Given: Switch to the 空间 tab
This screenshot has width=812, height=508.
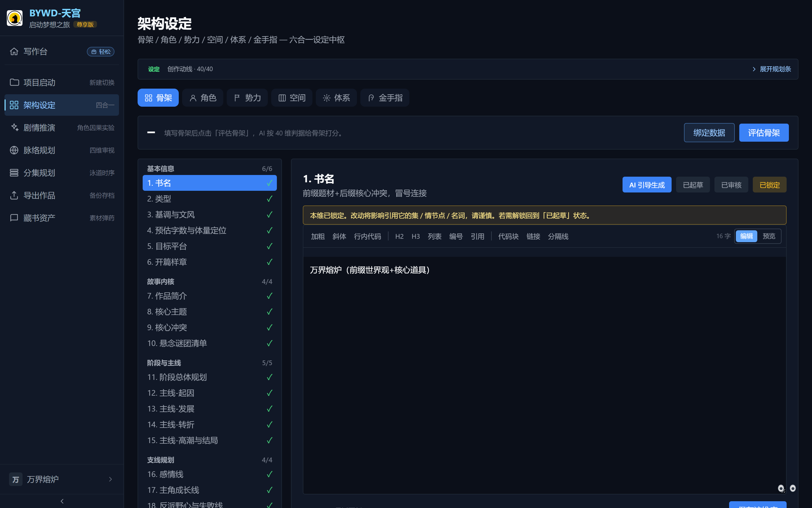Looking at the screenshot, I should [292, 98].
